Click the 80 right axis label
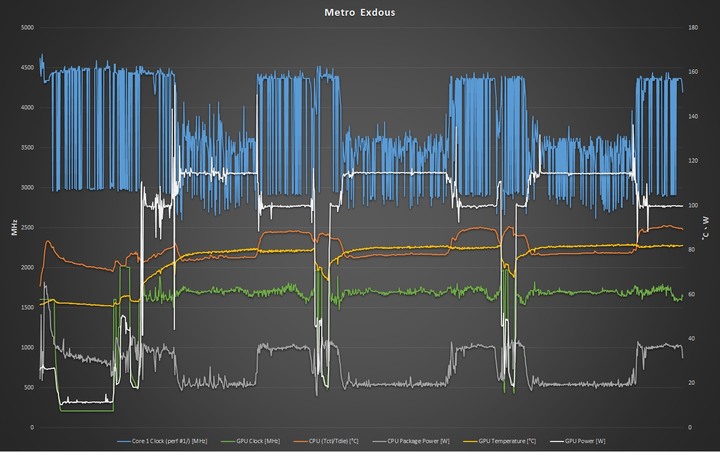Viewport: 720px width, 452px height. pos(692,250)
